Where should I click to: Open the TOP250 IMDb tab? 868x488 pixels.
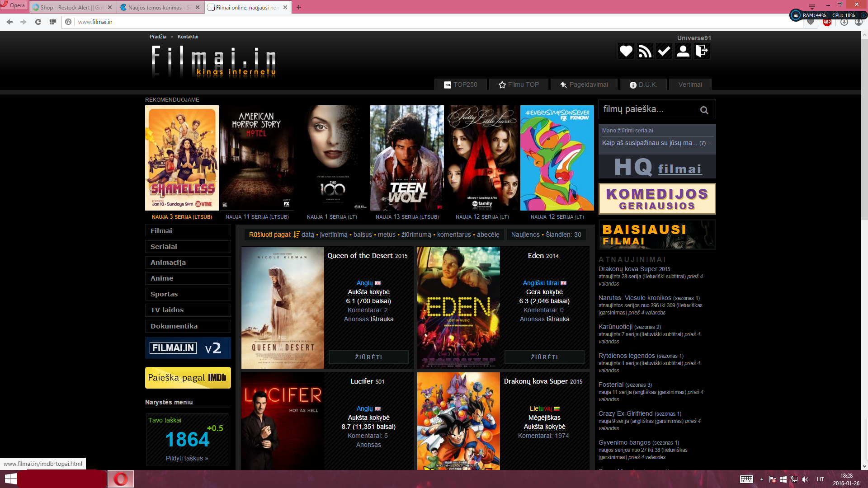click(461, 84)
